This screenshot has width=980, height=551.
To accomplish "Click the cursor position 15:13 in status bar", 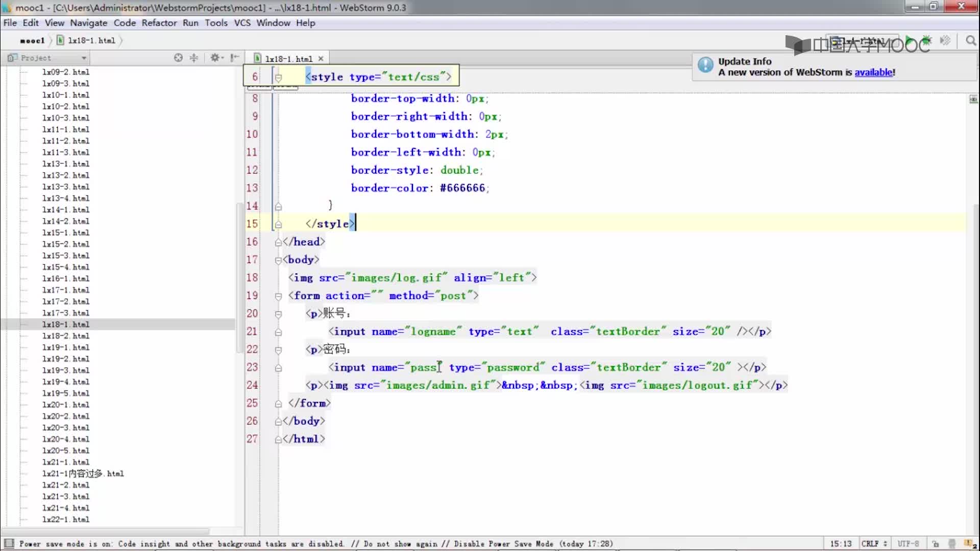I will click(x=840, y=544).
